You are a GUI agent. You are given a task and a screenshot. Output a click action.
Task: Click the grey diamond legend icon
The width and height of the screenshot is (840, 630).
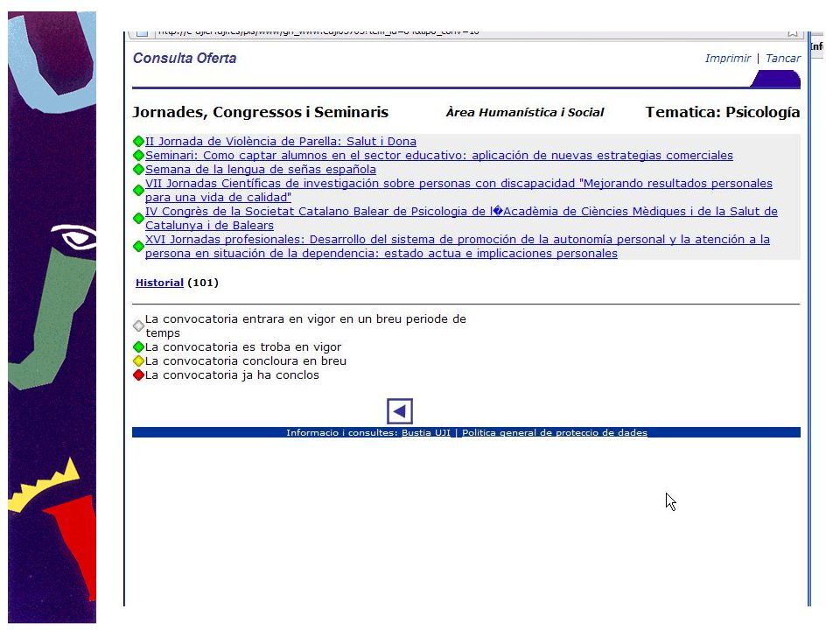[138, 325]
